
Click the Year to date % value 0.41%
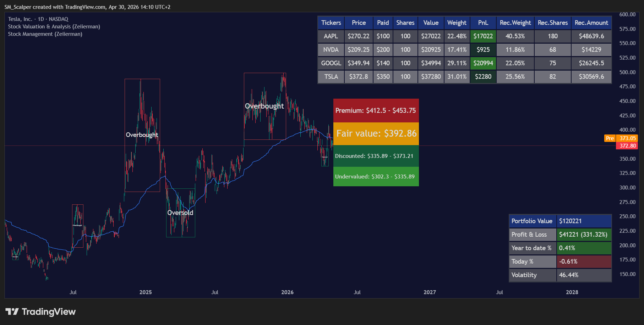(584, 248)
